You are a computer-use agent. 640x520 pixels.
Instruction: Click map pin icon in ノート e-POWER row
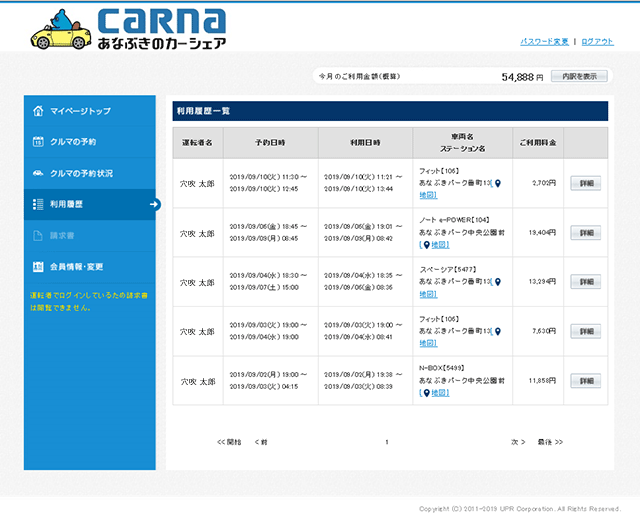[424, 245]
